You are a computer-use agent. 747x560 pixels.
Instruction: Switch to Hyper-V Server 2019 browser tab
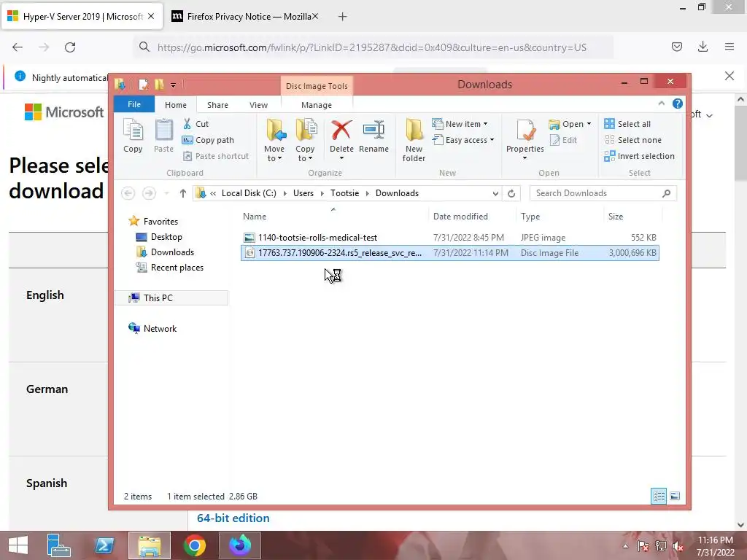82,17
